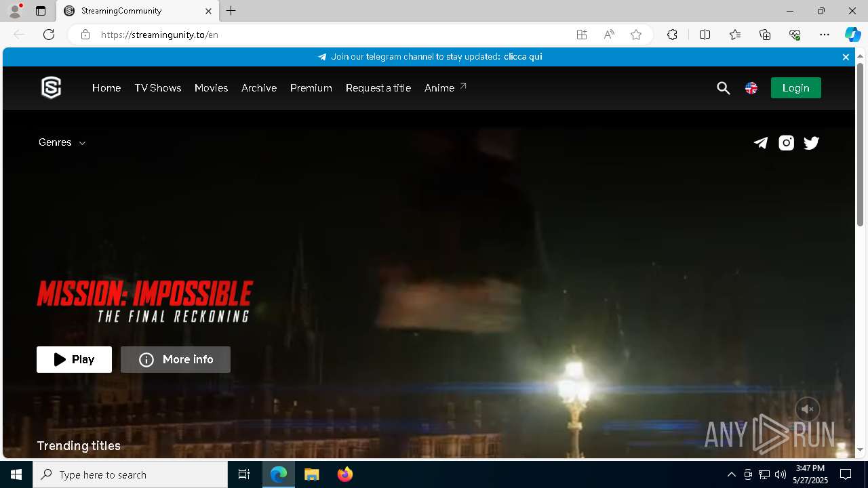Open the Windows Start menu
This screenshot has width=868, height=488.
pyautogui.click(x=16, y=474)
